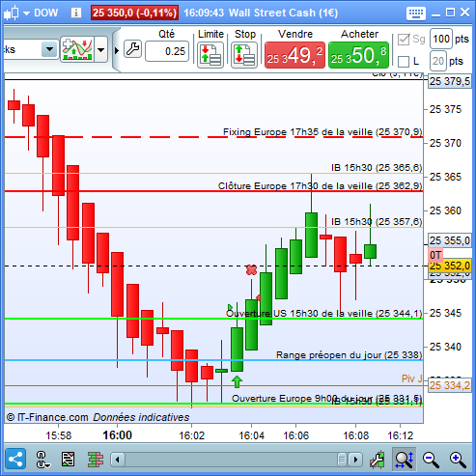Toggle the Sg checkbox

point(404,40)
